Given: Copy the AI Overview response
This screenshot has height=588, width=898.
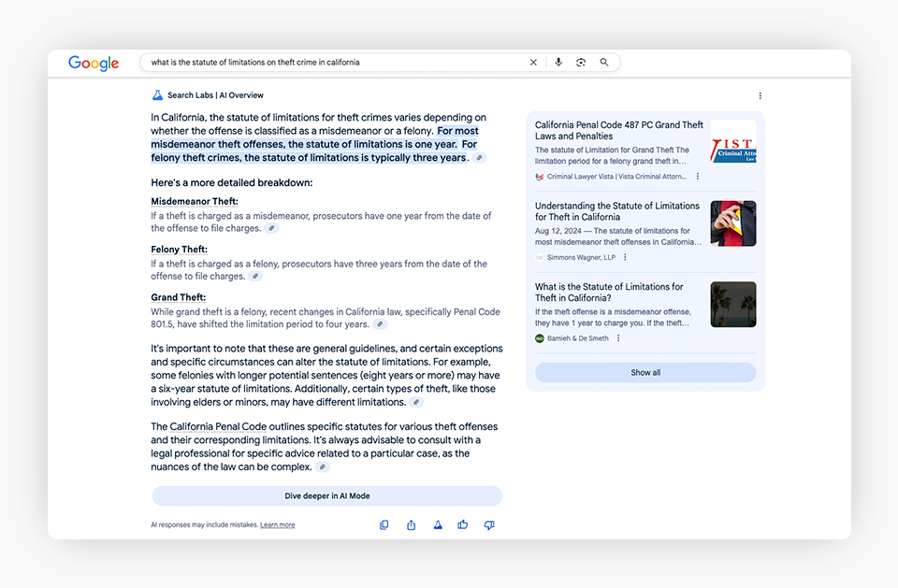Looking at the screenshot, I should (384, 525).
